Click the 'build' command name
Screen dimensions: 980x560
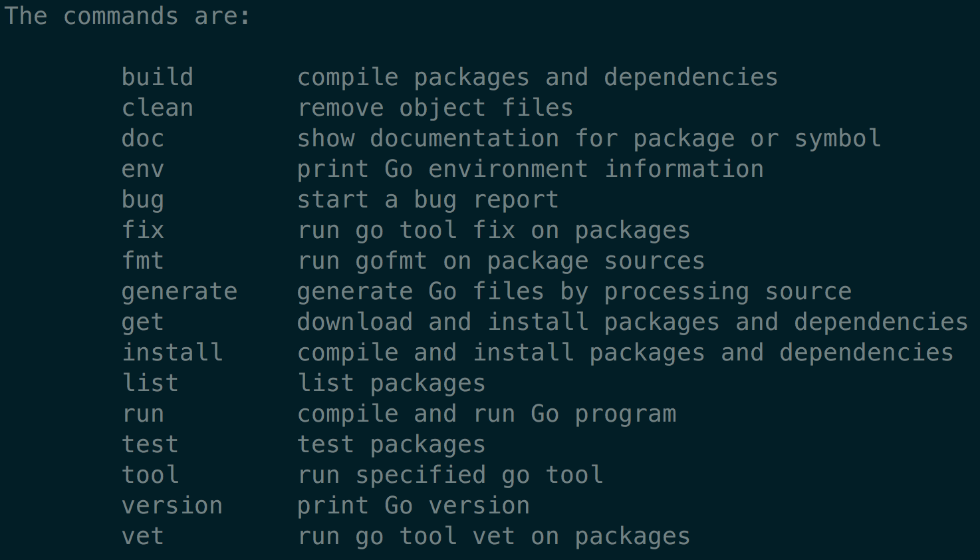pyautogui.click(x=158, y=77)
